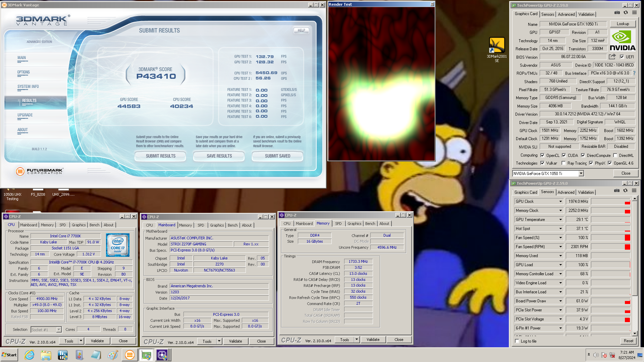Toggle the CUDA checkbox

(564, 156)
